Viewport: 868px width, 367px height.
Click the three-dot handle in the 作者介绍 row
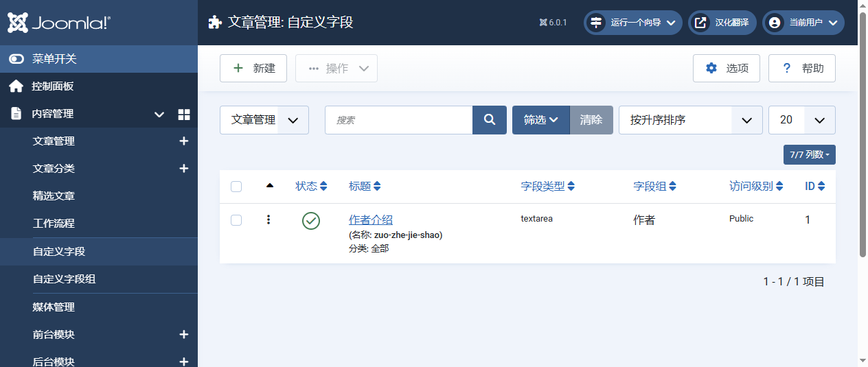tap(269, 220)
